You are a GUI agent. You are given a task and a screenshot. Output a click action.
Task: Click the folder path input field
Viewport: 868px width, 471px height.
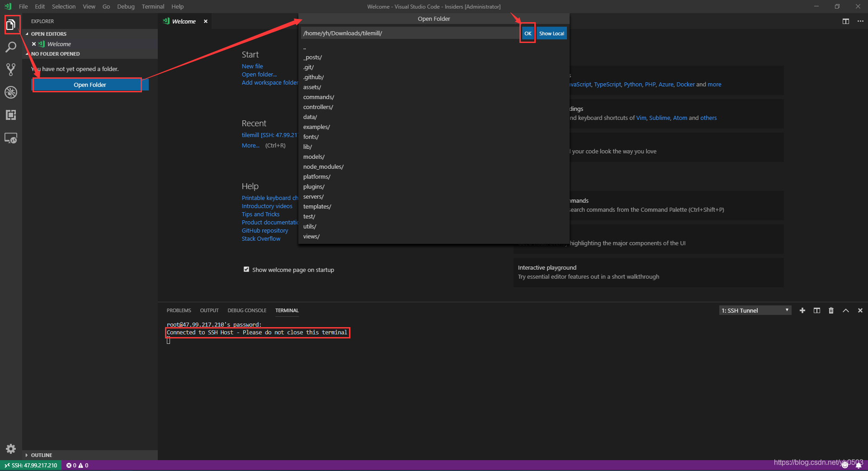410,33
